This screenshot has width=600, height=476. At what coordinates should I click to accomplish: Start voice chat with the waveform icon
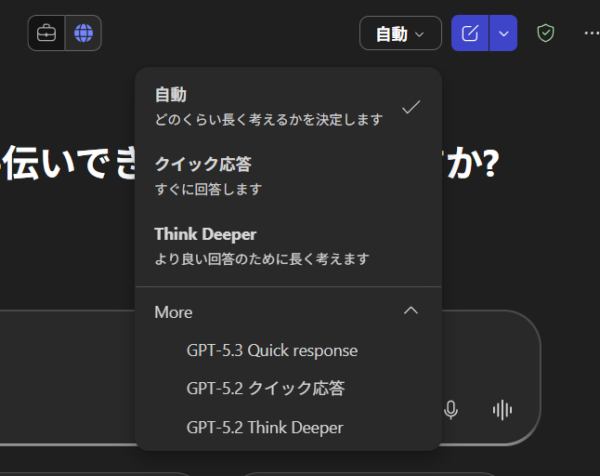click(x=502, y=409)
